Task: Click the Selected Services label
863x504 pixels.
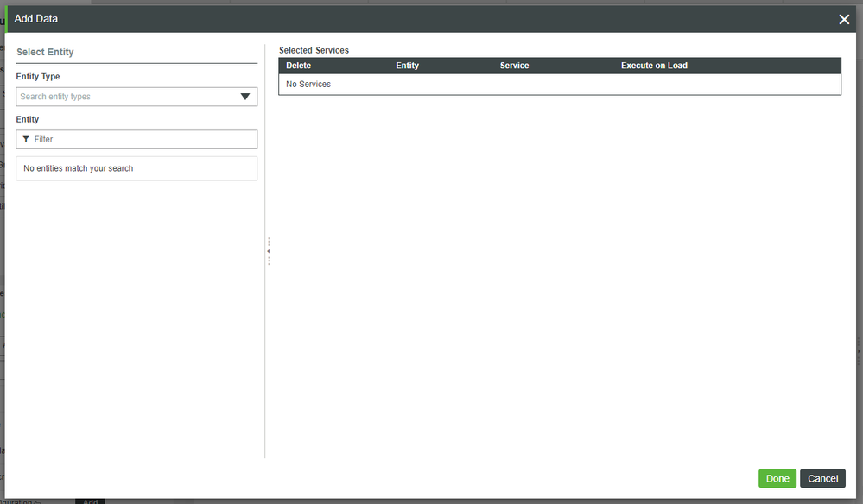Action: point(314,50)
